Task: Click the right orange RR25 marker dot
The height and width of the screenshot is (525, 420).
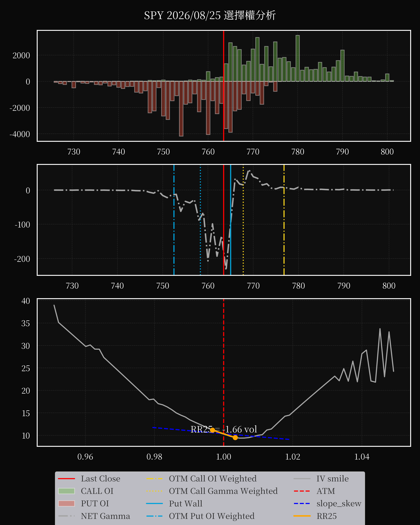Action: point(235,437)
